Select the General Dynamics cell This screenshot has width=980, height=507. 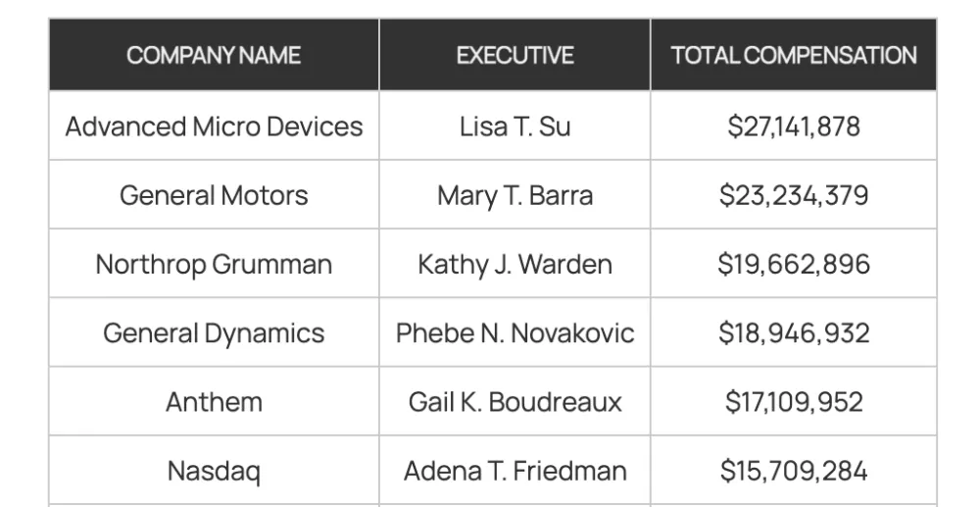click(x=214, y=332)
